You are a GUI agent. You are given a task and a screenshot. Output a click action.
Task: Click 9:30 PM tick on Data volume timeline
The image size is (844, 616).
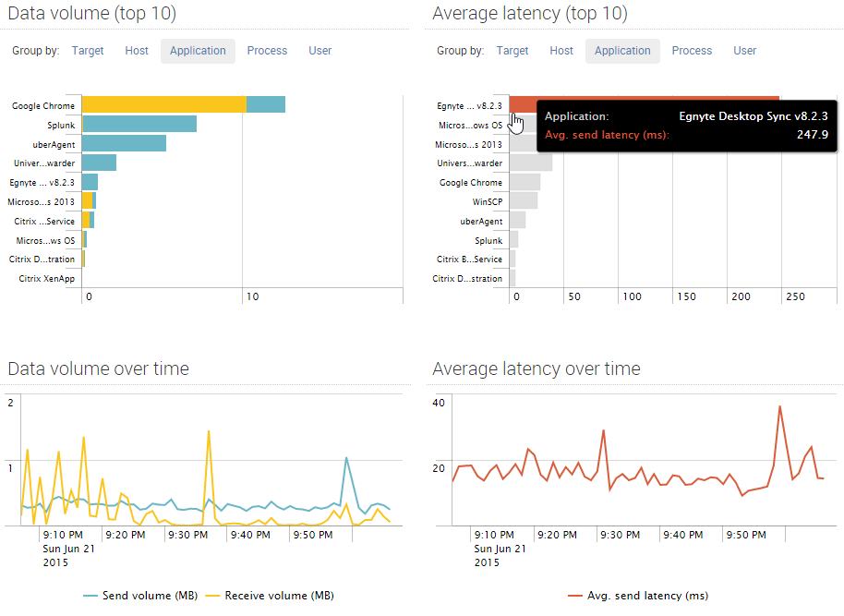(x=187, y=535)
